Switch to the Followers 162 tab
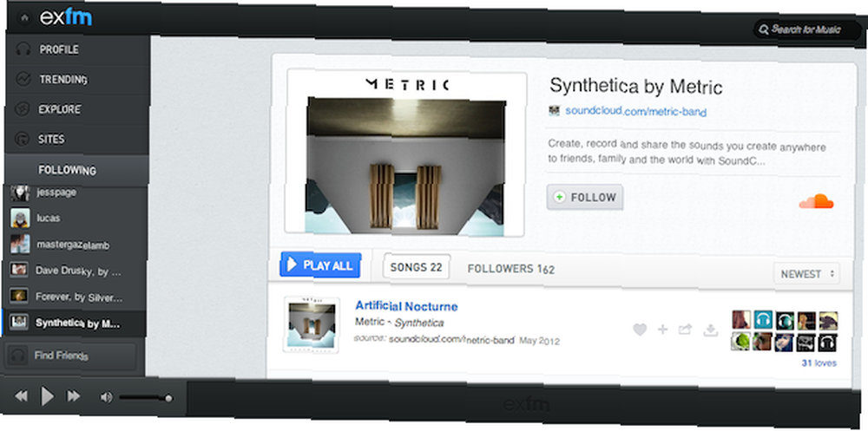 click(x=511, y=269)
